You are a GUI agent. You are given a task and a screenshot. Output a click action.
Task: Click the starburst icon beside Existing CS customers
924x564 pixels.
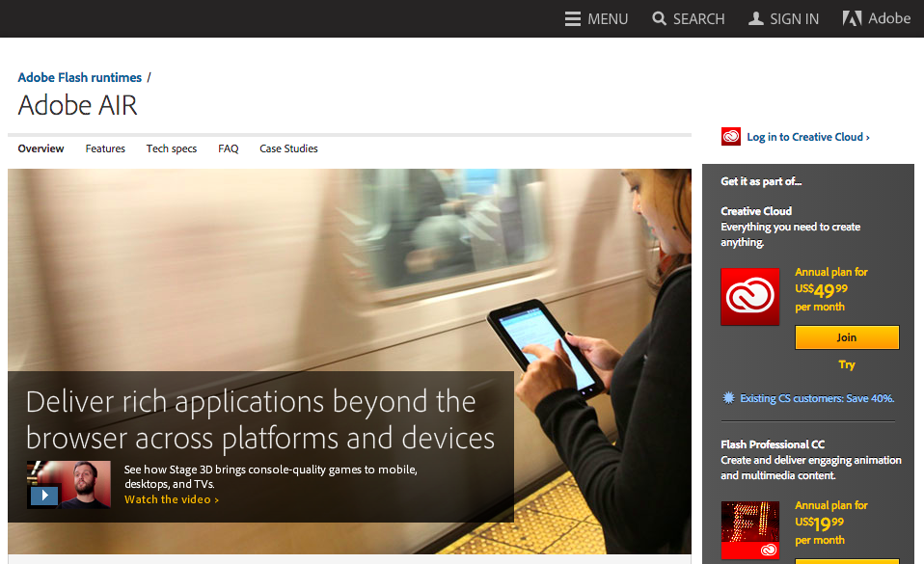(x=728, y=398)
